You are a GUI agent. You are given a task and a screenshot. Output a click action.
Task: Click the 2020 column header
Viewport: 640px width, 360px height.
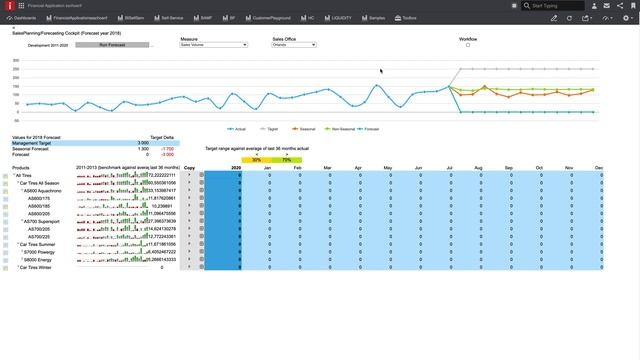pos(236,168)
